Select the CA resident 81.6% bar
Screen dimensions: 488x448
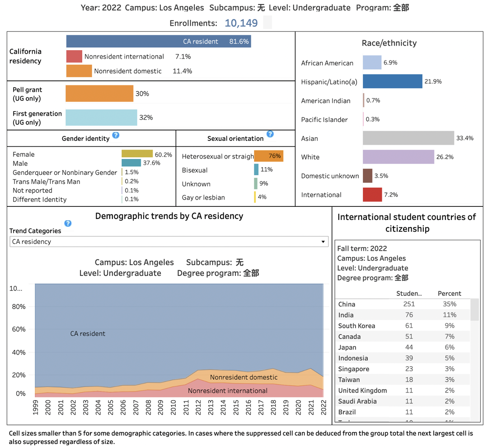click(x=158, y=42)
